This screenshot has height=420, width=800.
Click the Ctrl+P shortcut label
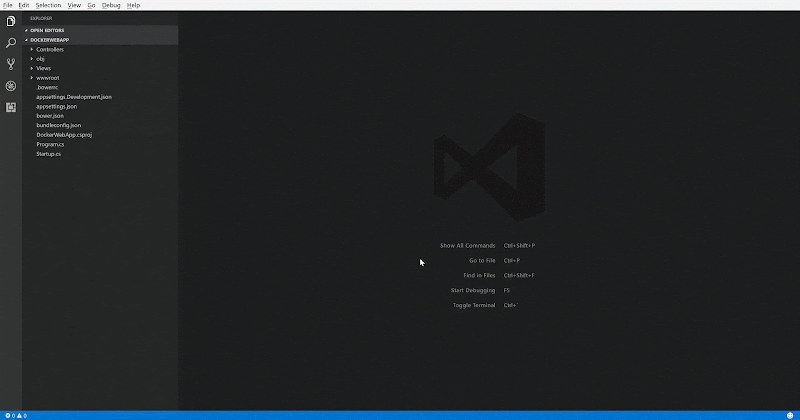(x=512, y=260)
